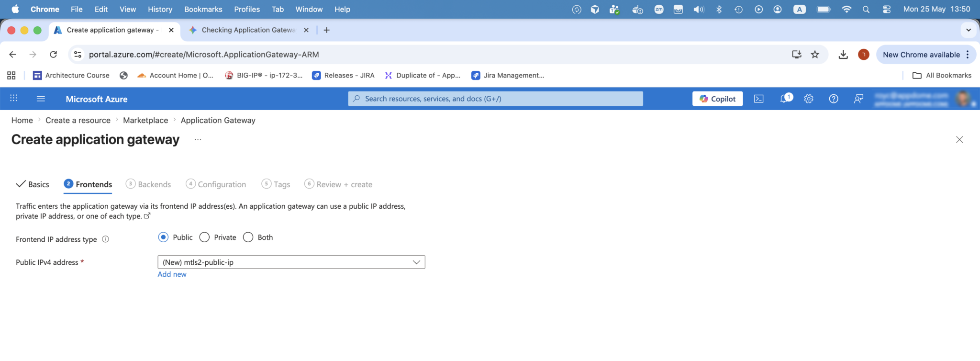This screenshot has width=980, height=361.
Task: Open the View menu
Action: coord(128,9)
